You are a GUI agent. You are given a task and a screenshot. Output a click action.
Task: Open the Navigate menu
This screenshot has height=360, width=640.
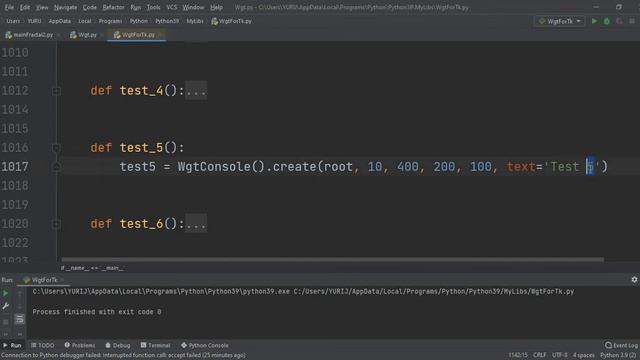click(x=65, y=7)
